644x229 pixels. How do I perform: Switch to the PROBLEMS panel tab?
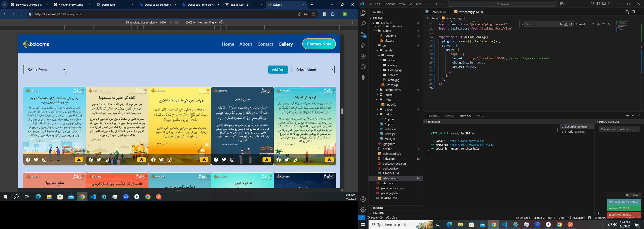point(434,115)
